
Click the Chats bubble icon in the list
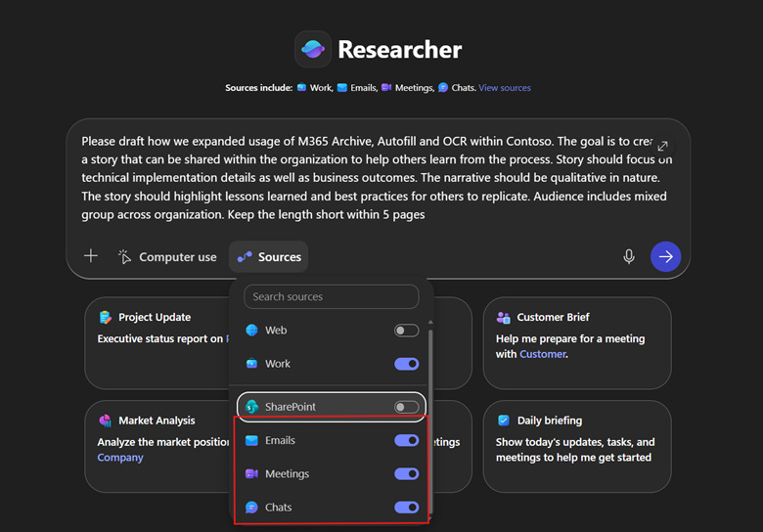[251, 508]
